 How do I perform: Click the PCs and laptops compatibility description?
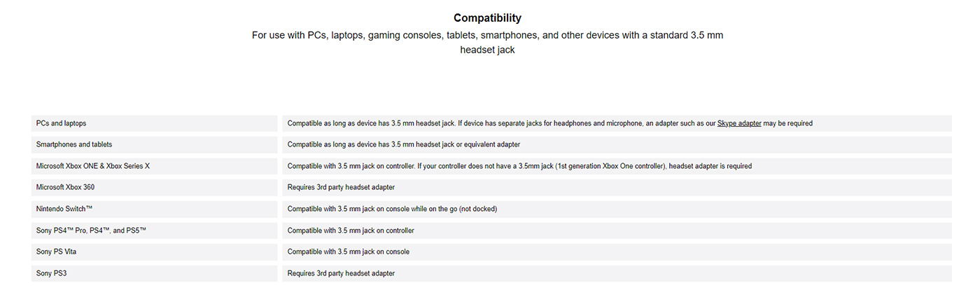click(x=550, y=123)
